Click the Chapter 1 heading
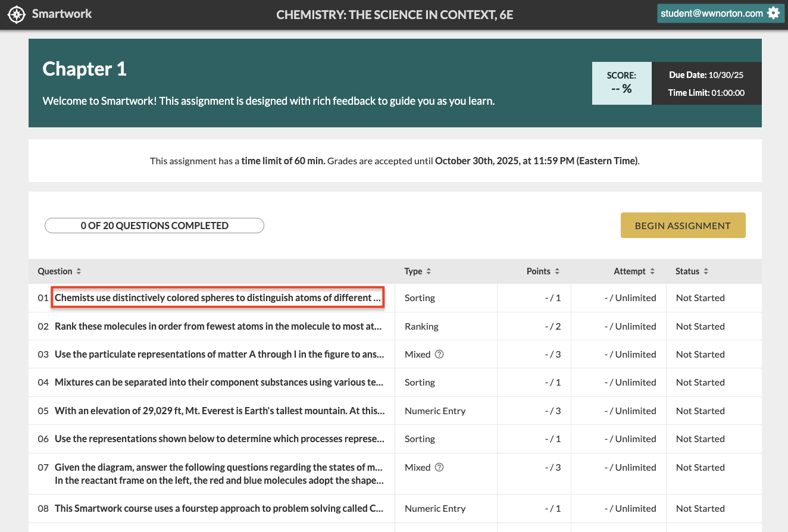This screenshot has width=788, height=532. coord(85,69)
